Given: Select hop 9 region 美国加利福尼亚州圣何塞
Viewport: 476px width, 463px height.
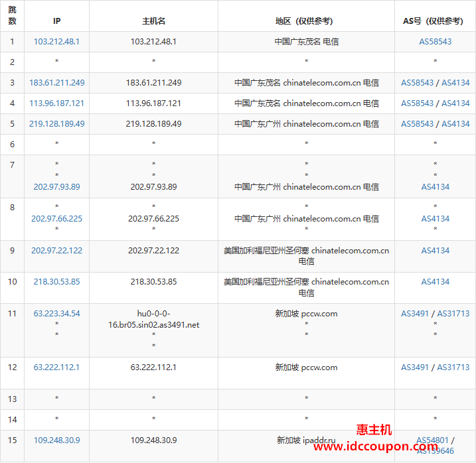Looking at the screenshot, I should point(266,251).
